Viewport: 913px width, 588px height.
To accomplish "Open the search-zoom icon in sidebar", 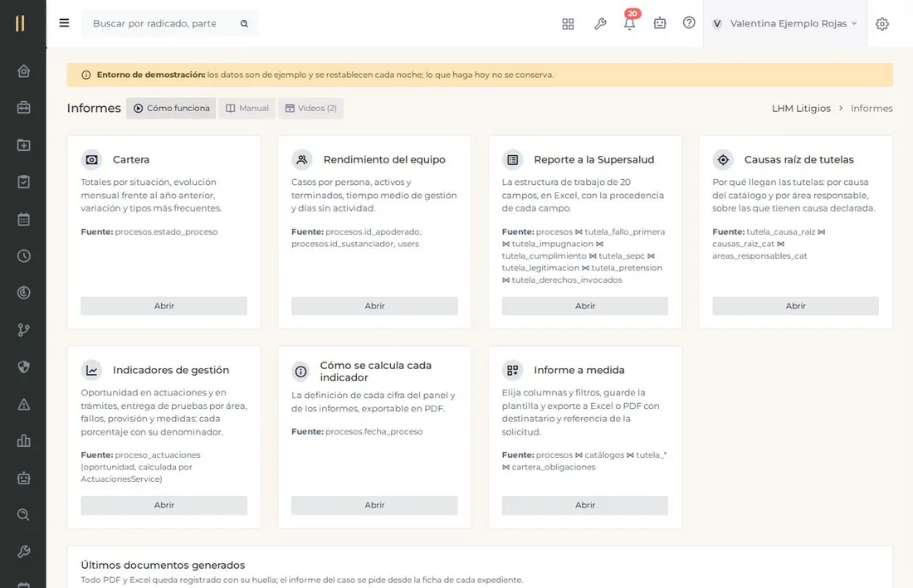I will (x=23, y=515).
